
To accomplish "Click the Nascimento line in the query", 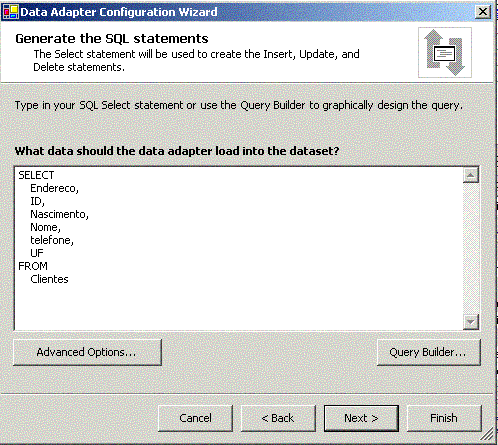I will [x=59, y=214].
